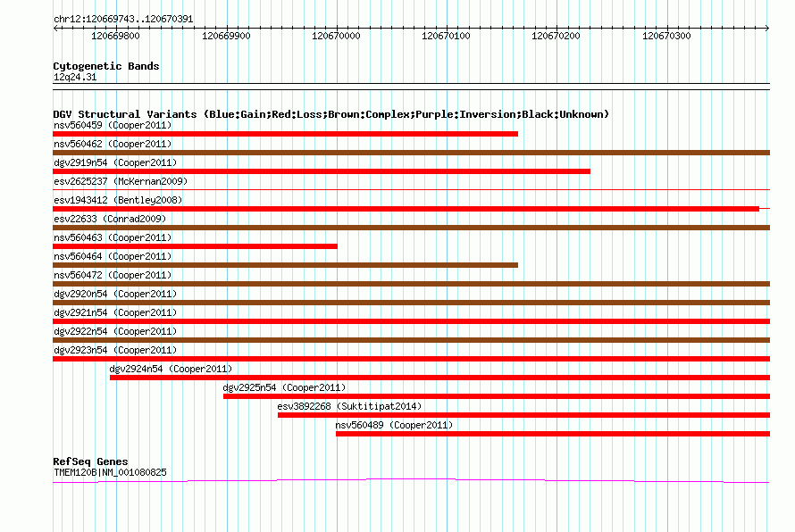This screenshot has width=795, height=532.
Task: Click ruler position 120669800
Action: point(115,36)
